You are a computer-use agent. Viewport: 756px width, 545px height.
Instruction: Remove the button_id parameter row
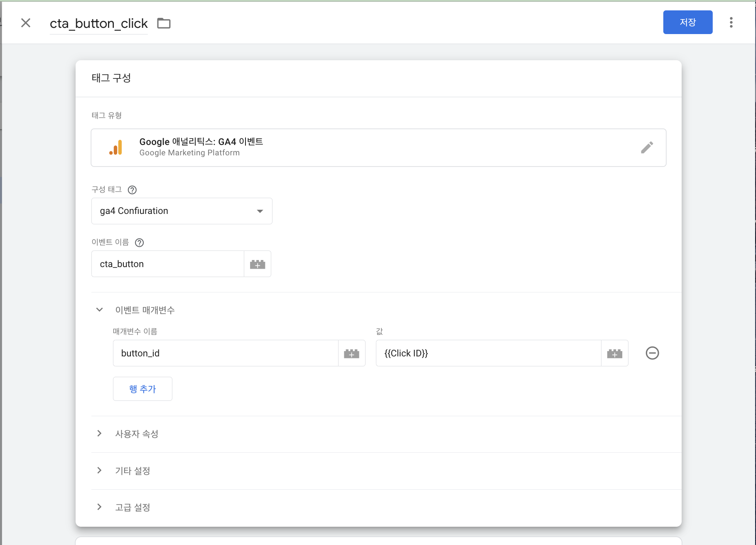point(652,353)
